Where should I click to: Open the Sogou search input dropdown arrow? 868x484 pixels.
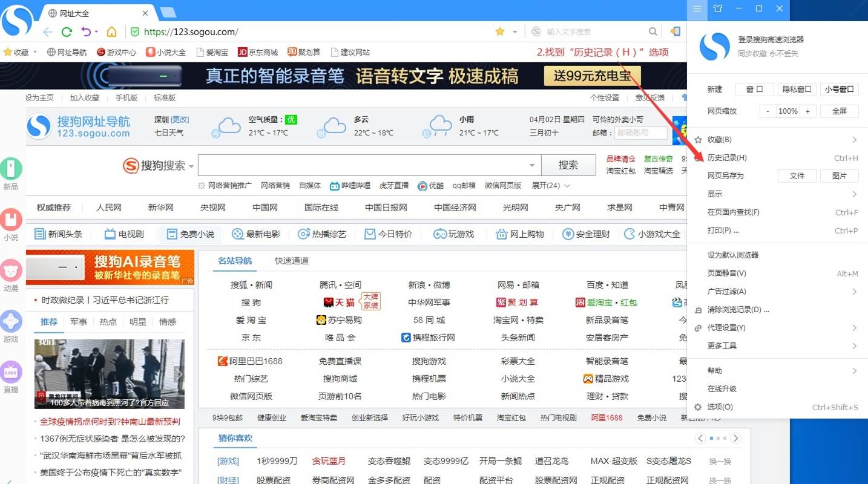[532, 165]
